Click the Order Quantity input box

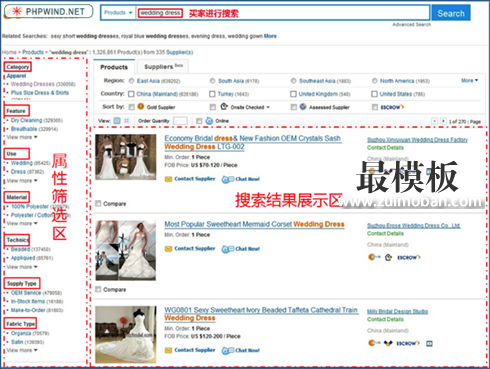coord(180,121)
